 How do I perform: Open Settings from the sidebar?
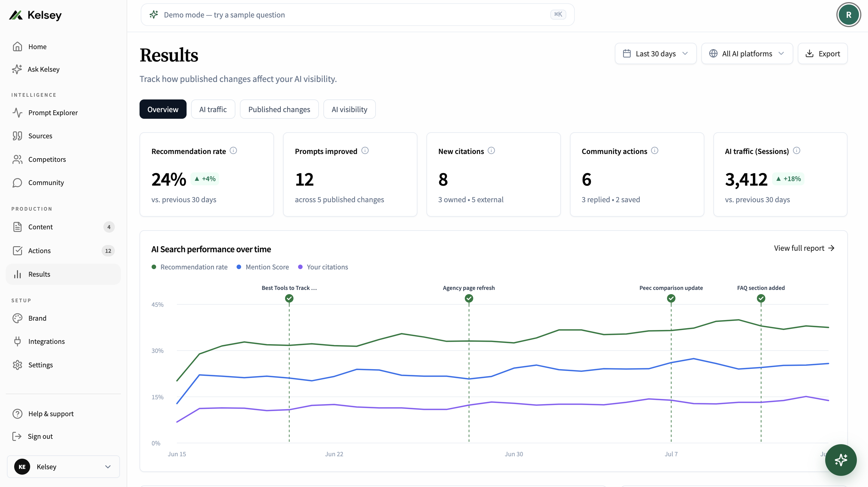[63, 365]
